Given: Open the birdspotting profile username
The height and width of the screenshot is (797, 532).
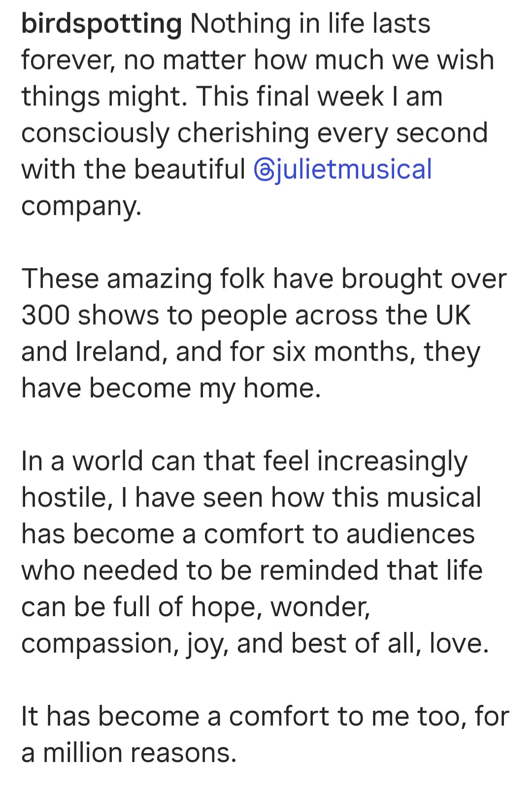Looking at the screenshot, I should click(101, 24).
